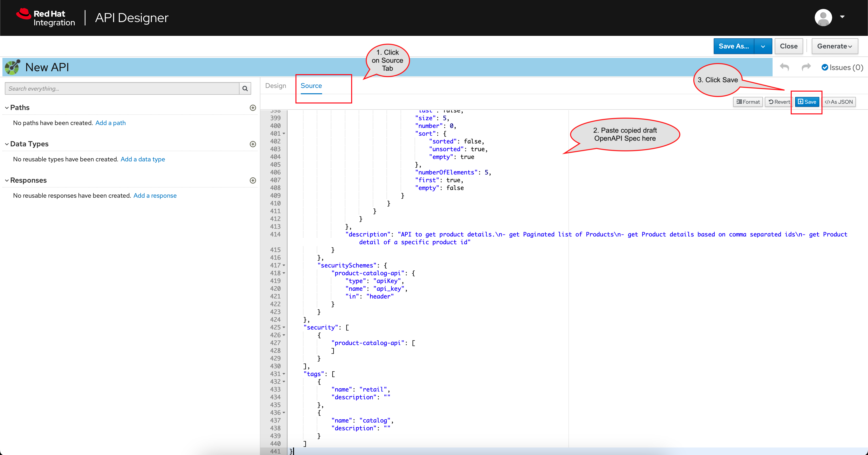Click line number 441 in the gutter
The height and width of the screenshot is (455, 868).
click(x=275, y=451)
